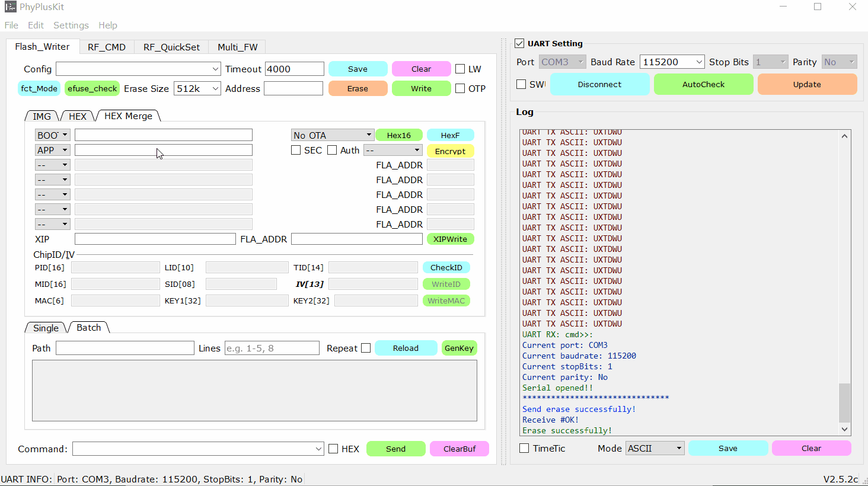The width and height of the screenshot is (868, 486).
Task: Click the HexF button
Action: 450,135
